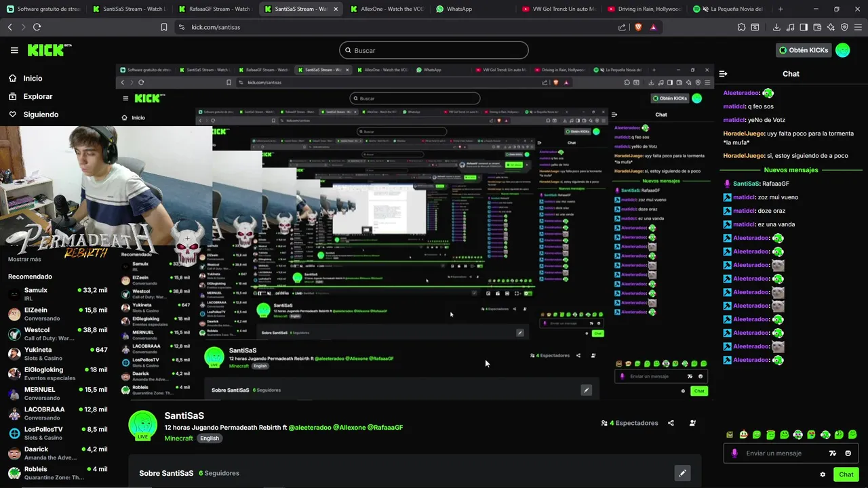
Task: Open the Kick sidebar hamburger menu
Action: (x=14, y=50)
